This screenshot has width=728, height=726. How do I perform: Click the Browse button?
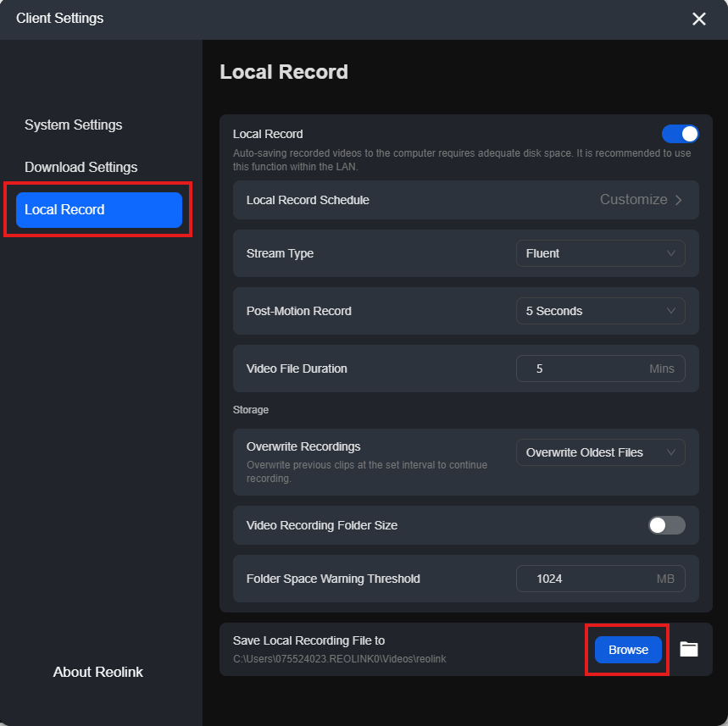[x=628, y=650]
